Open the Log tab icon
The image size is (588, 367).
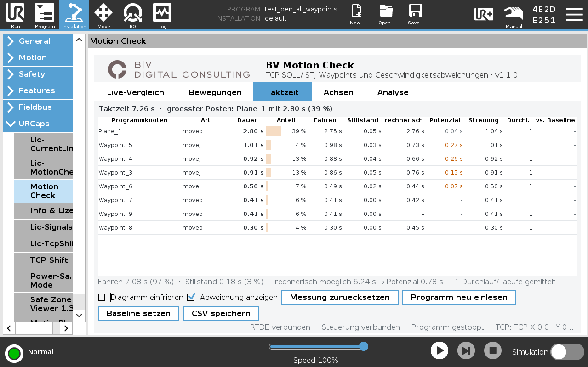pyautogui.click(x=162, y=15)
